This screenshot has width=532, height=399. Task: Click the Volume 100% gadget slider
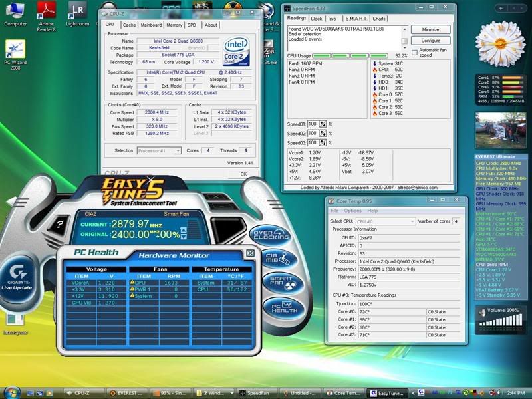click(500, 323)
